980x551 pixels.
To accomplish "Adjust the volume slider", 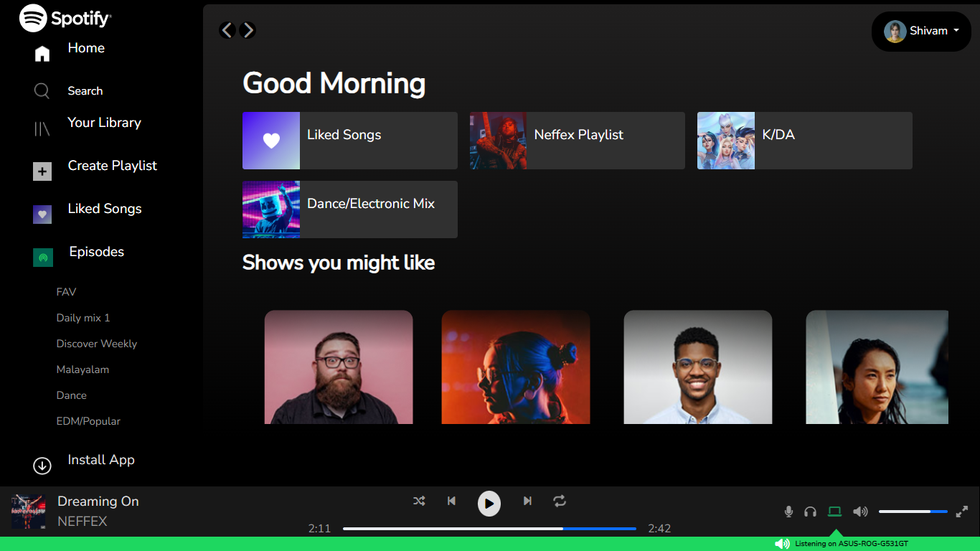I will [x=913, y=512].
